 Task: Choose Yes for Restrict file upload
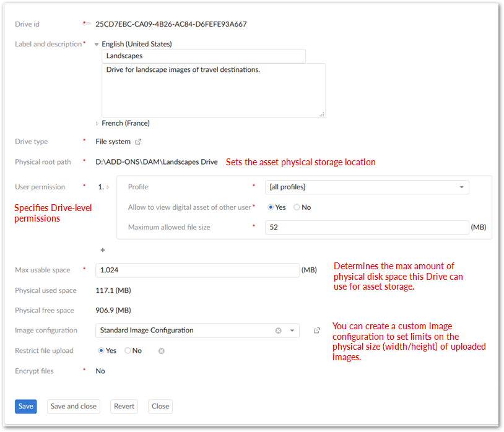[102, 351]
